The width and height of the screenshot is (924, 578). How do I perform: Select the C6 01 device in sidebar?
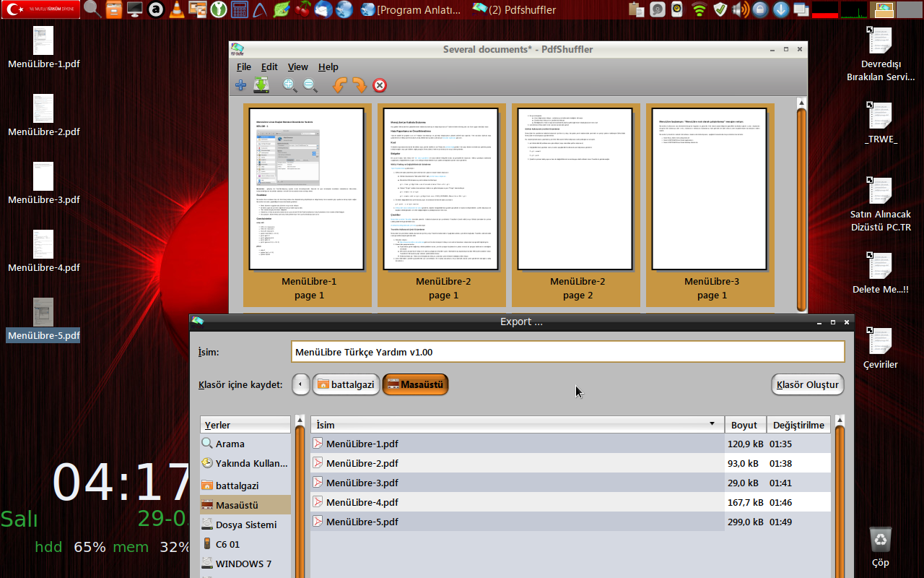(x=245, y=544)
